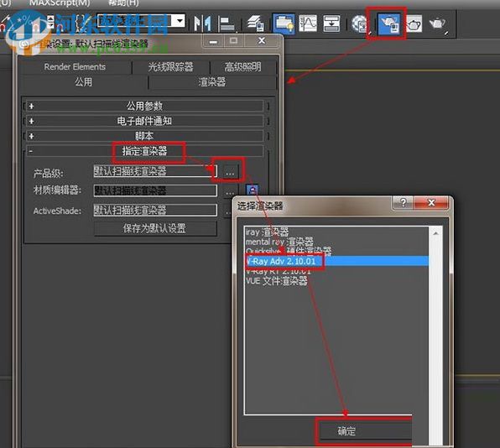Click the renderer list scrollbar up arrow
This screenshot has width=500, height=448.
435,233
